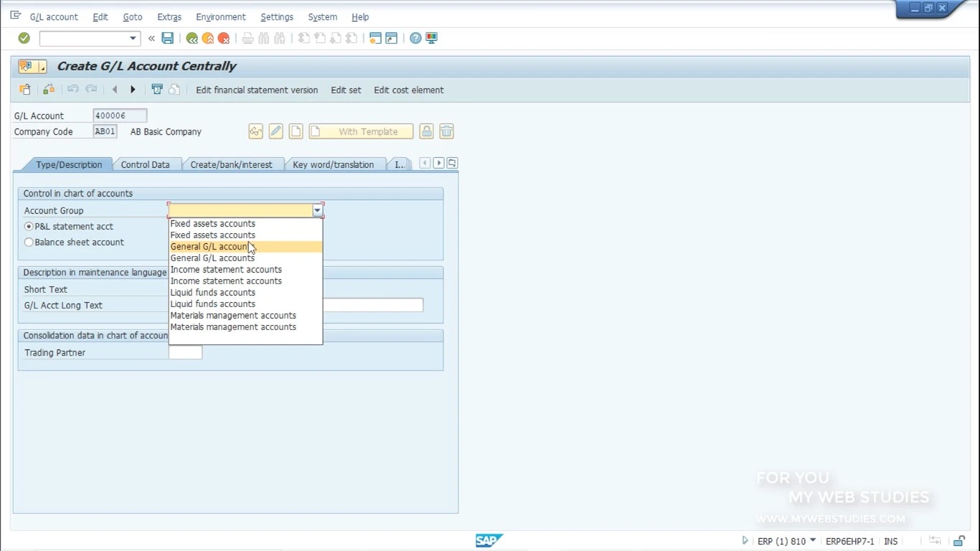This screenshot has height=551, width=980.
Task: Open the command field history dropdown
Action: (x=133, y=38)
